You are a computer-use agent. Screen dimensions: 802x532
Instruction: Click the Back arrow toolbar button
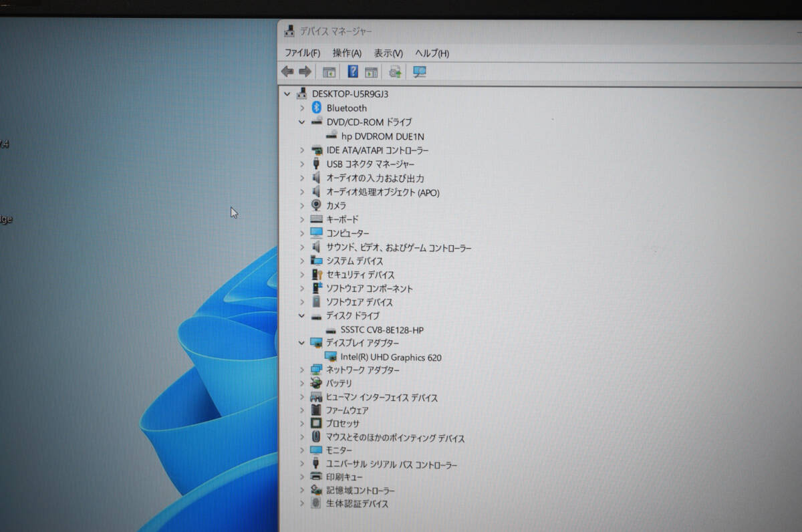(287, 72)
